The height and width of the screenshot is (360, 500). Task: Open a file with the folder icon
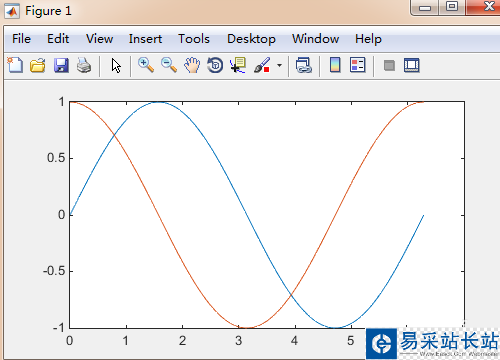(x=38, y=65)
